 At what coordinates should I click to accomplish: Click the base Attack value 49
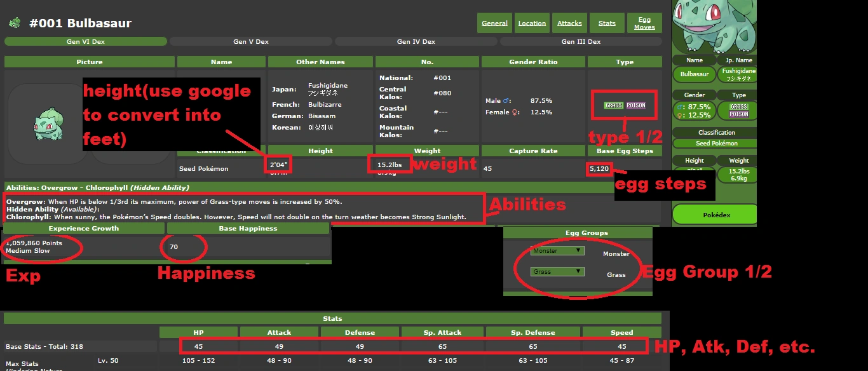click(279, 346)
